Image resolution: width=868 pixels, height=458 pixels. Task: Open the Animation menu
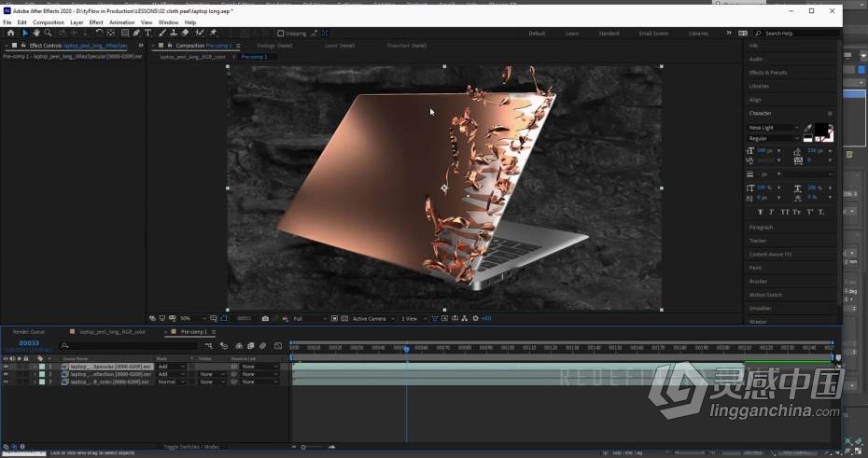click(x=121, y=22)
